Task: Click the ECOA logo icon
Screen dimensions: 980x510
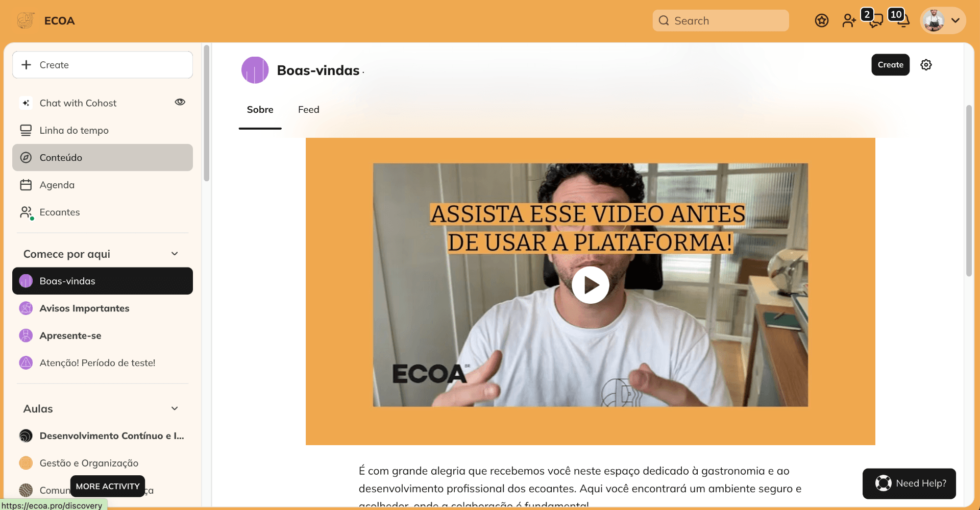Action: (x=26, y=20)
